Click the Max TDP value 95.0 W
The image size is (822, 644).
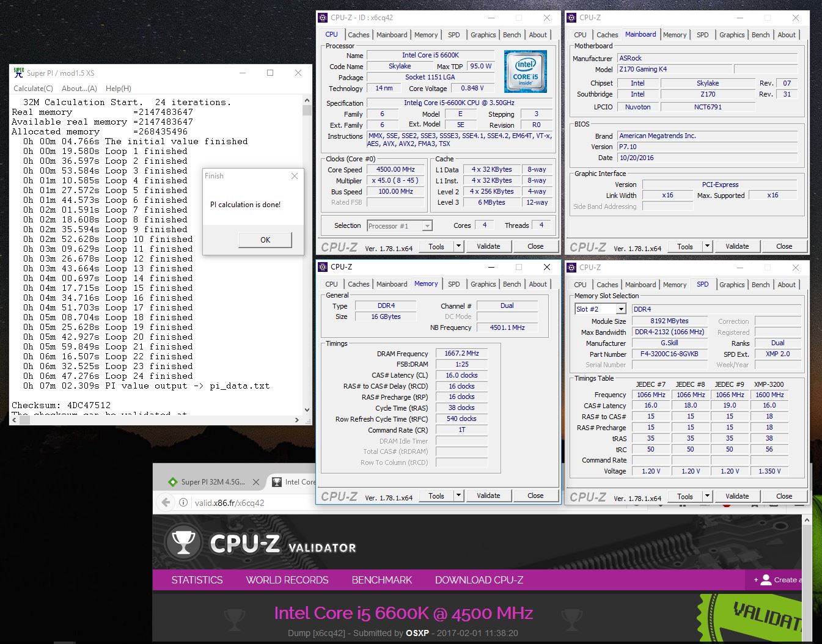pyautogui.click(x=480, y=66)
